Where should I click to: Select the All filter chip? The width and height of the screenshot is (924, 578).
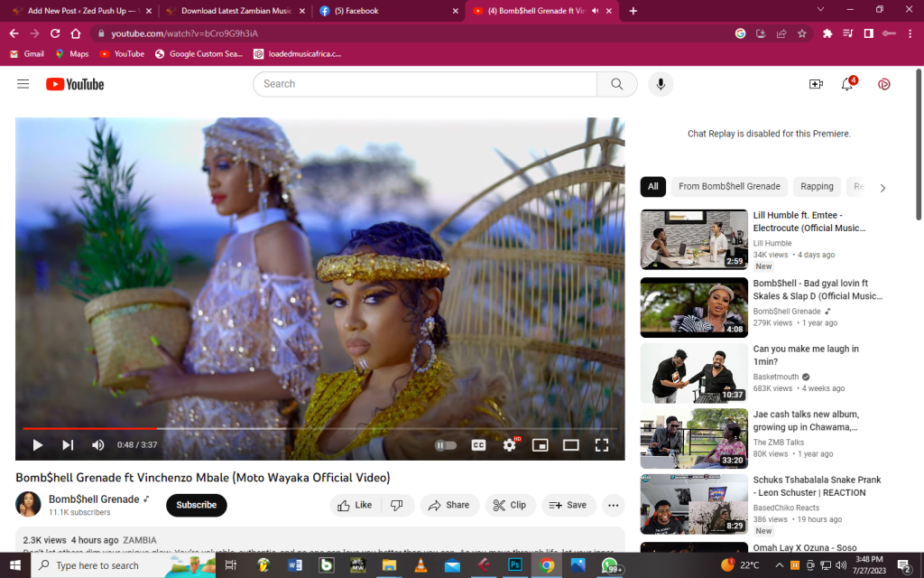(653, 186)
